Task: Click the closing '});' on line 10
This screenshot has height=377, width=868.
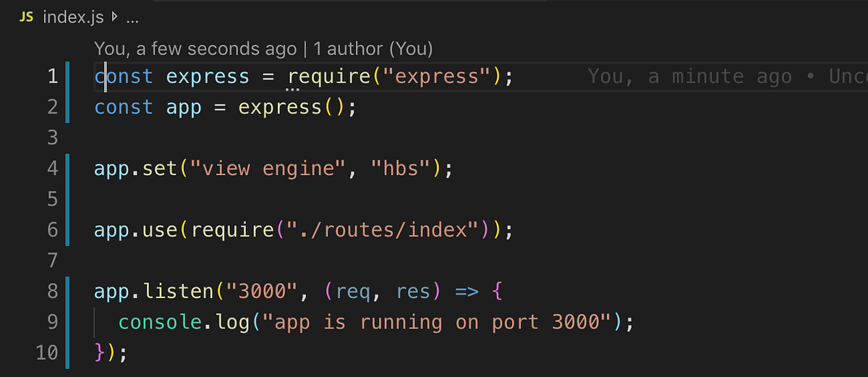Action: (111, 354)
